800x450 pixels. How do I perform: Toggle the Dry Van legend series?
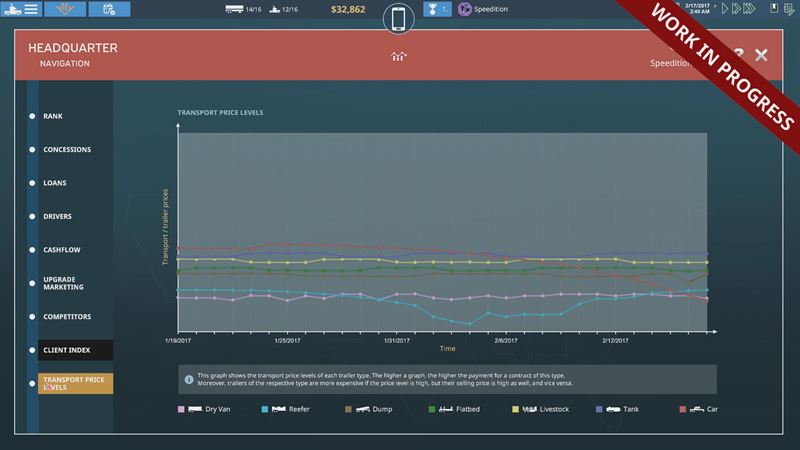click(213, 410)
